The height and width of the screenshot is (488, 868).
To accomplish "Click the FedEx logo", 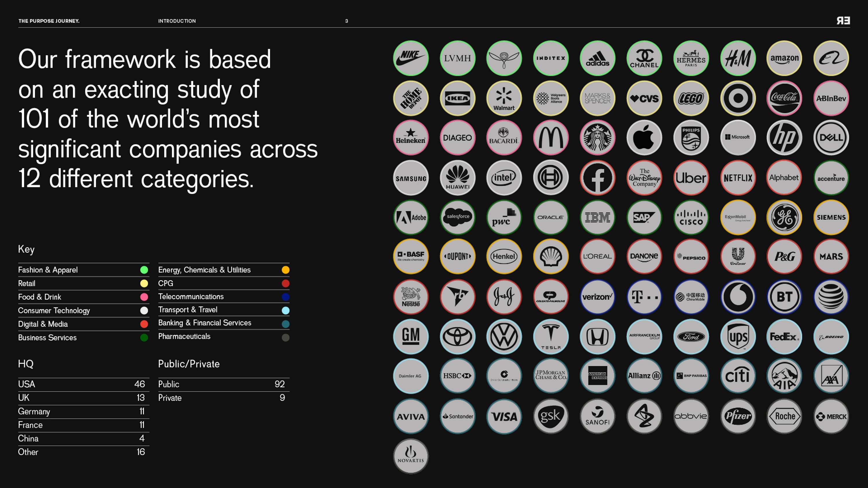I will click(784, 337).
